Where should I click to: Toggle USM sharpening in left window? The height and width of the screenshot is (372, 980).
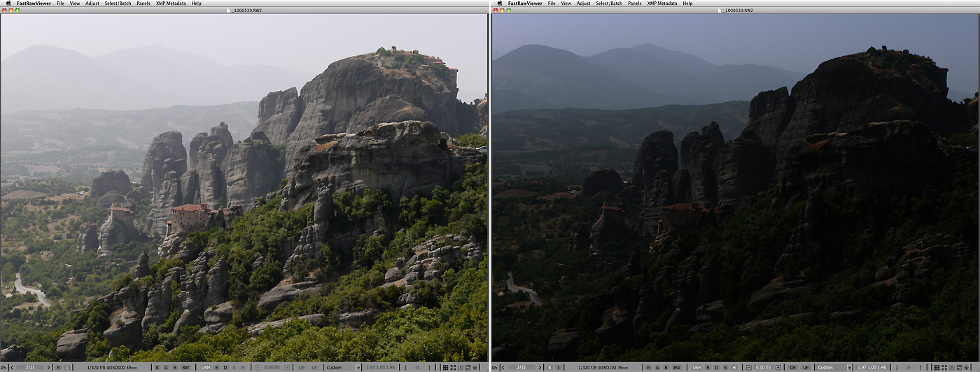pyautogui.click(x=205, y=367)
